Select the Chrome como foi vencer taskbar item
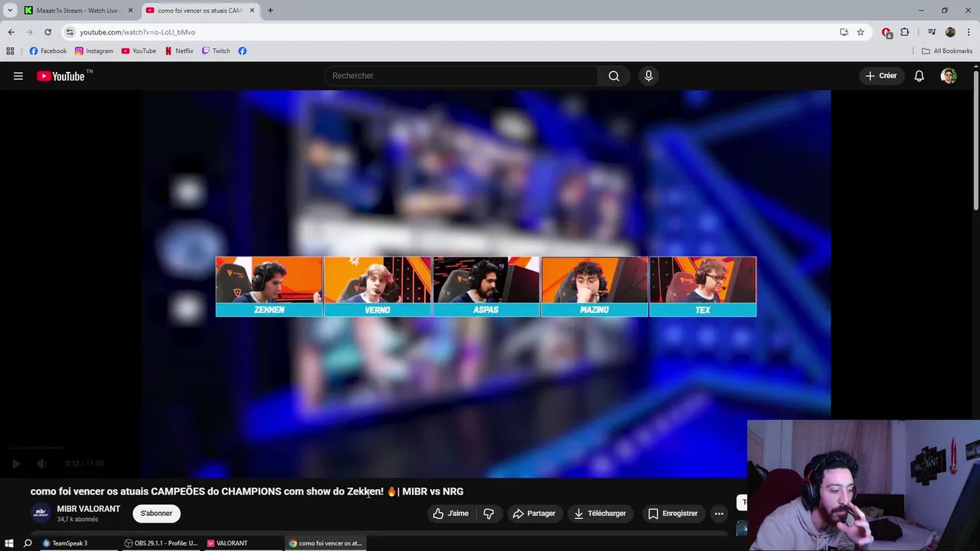The width and height of the screenshot is (980, 551). click(325, 543)
